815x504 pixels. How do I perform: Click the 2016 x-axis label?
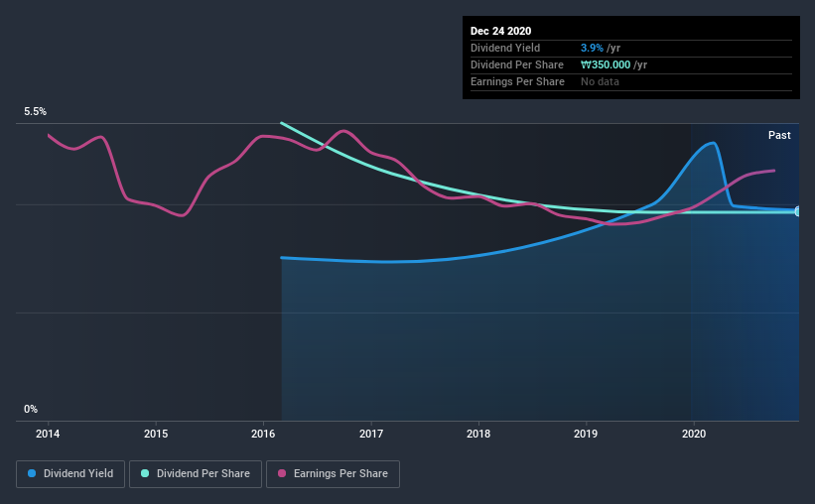click(263, 434)
